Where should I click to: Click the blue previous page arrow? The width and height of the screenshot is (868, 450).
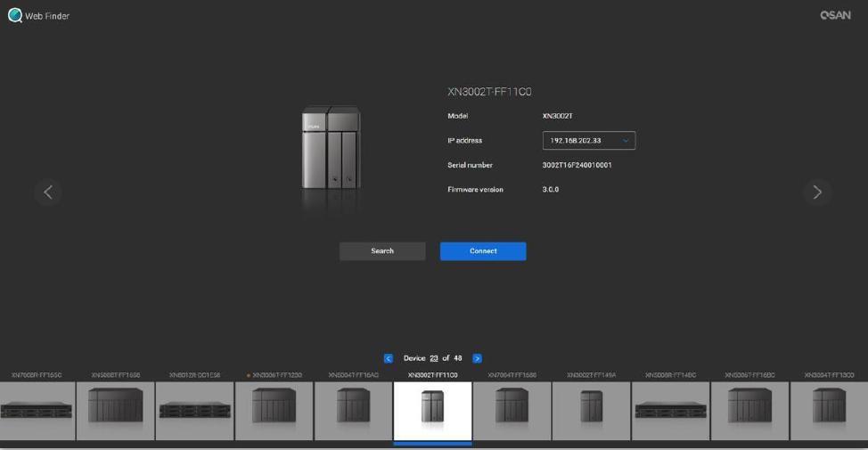tap(389, 358)
